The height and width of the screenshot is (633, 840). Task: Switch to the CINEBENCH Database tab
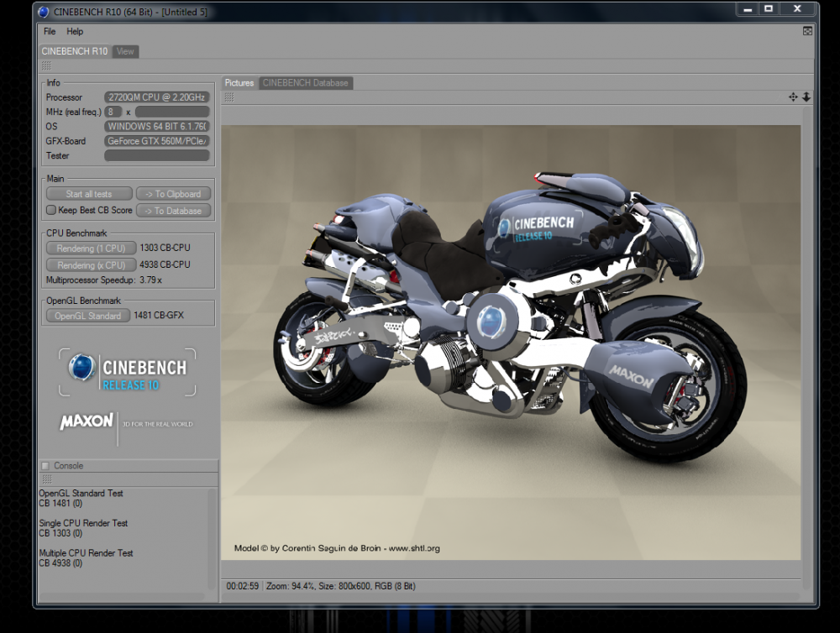(x=305, y=83)
